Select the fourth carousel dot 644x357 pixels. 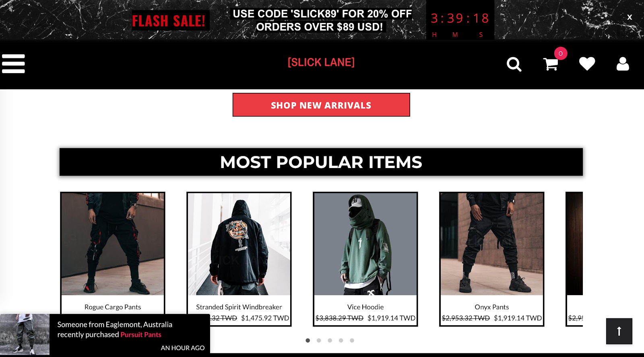341,341
